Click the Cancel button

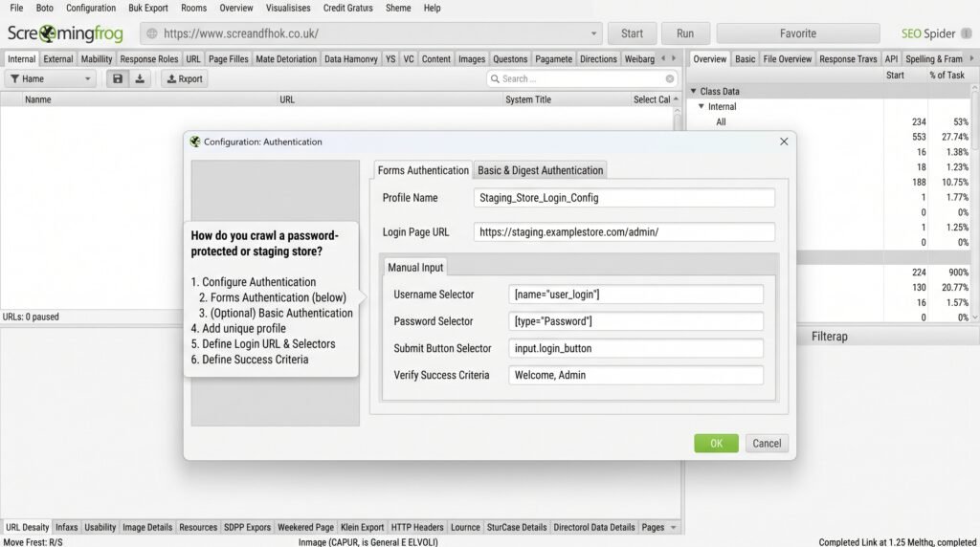767,444
